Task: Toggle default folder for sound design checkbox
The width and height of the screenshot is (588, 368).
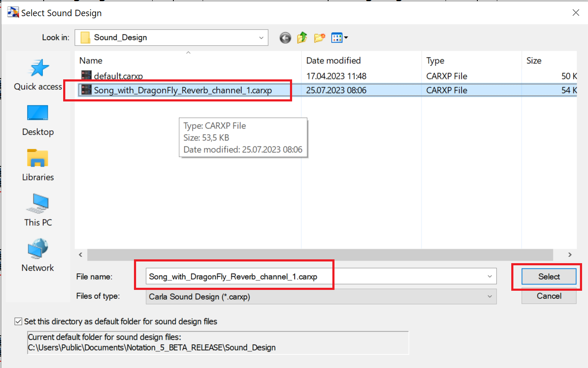Action: (x=18, y=322)
